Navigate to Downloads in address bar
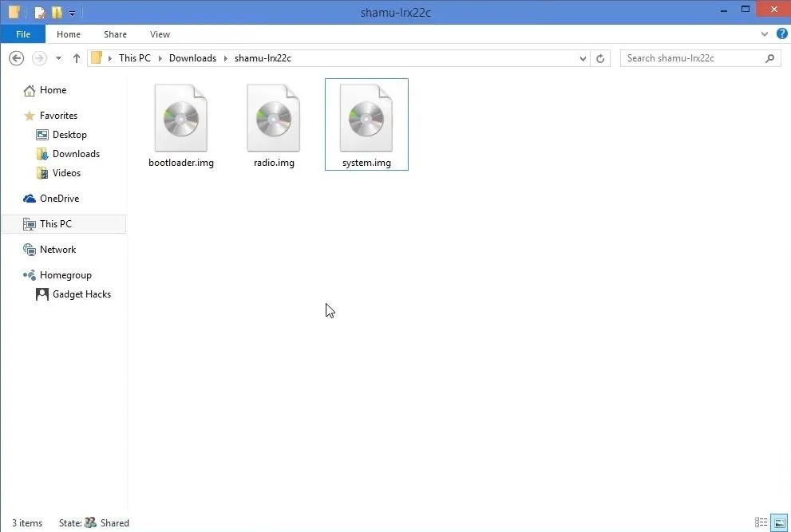791x532 pixels. (x=192, y=58)
